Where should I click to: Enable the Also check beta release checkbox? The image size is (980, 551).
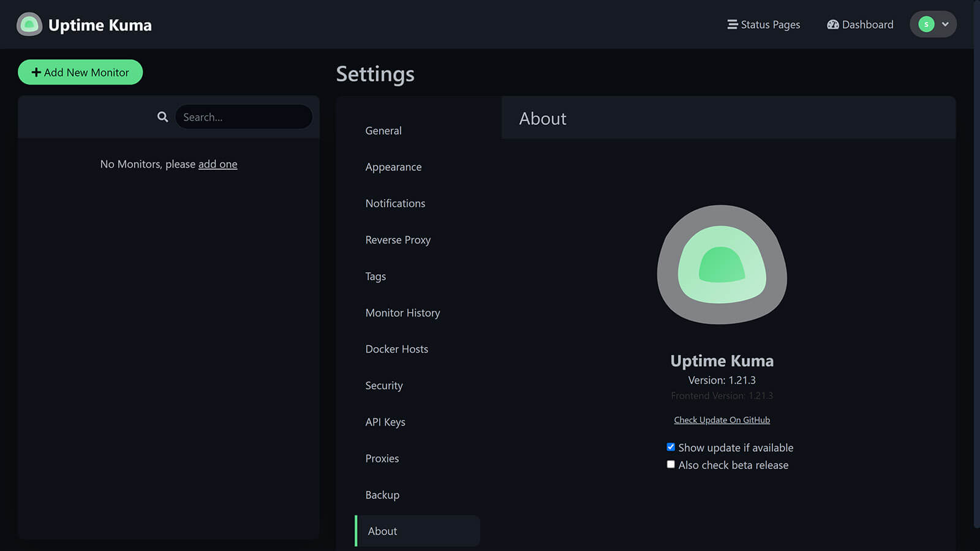click(671, 464)
